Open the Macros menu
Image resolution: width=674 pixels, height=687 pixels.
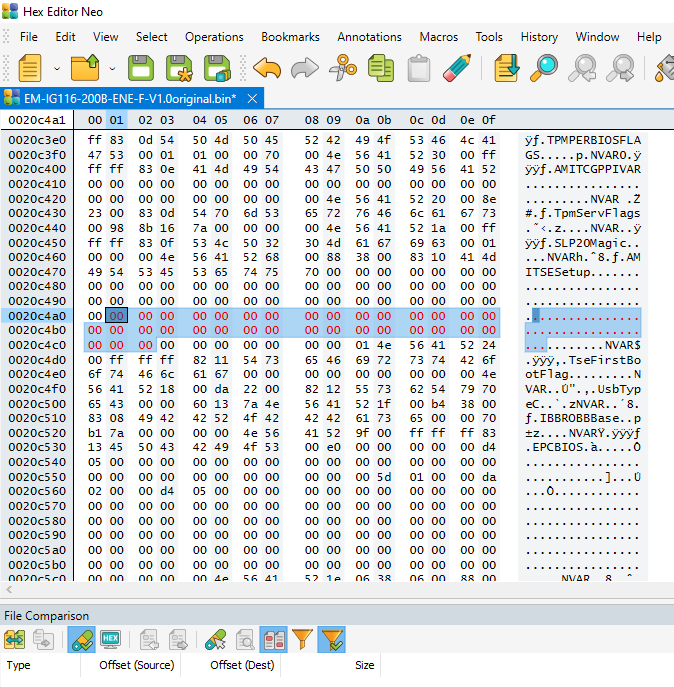(x=438, y=37)
